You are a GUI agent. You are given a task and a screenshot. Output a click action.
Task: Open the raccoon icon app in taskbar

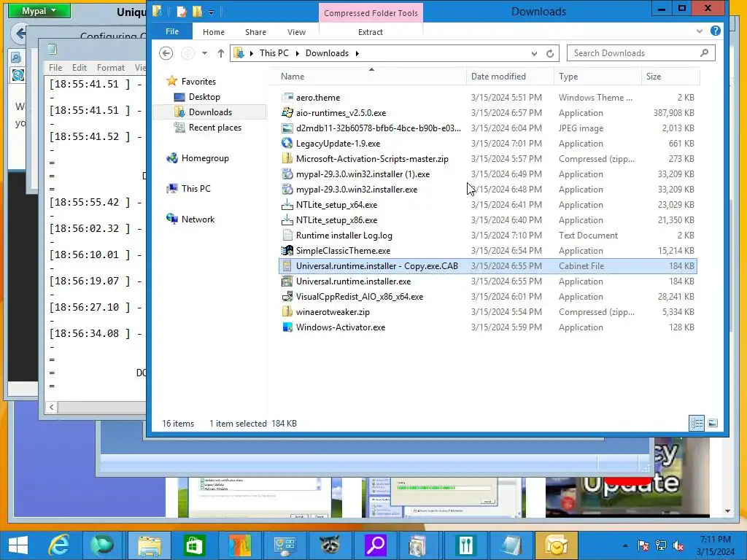coord(330,545)
